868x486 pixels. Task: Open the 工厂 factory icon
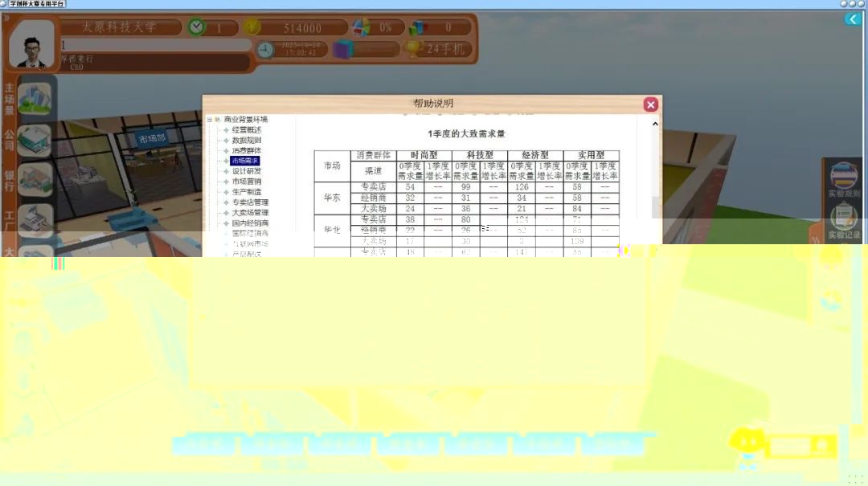(x=35, y=220)
